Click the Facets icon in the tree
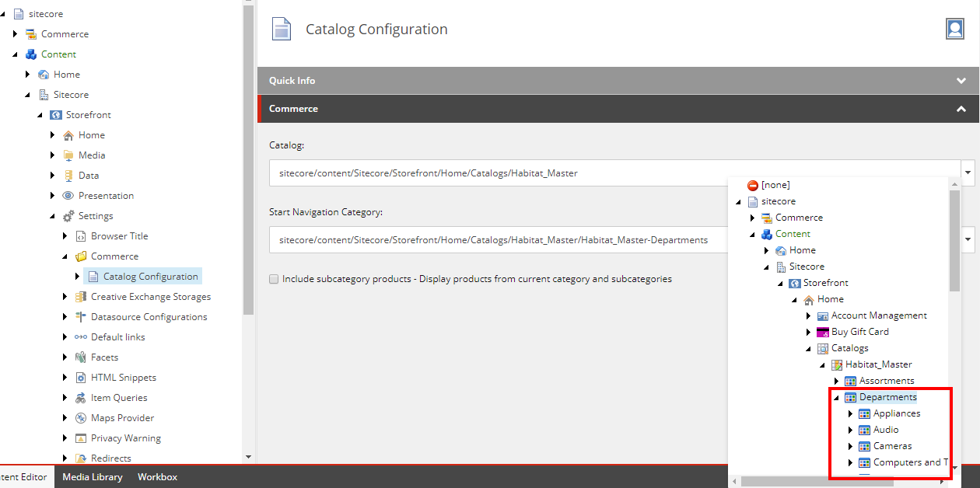This screenshot has width=980, height=488. (81, 357)
